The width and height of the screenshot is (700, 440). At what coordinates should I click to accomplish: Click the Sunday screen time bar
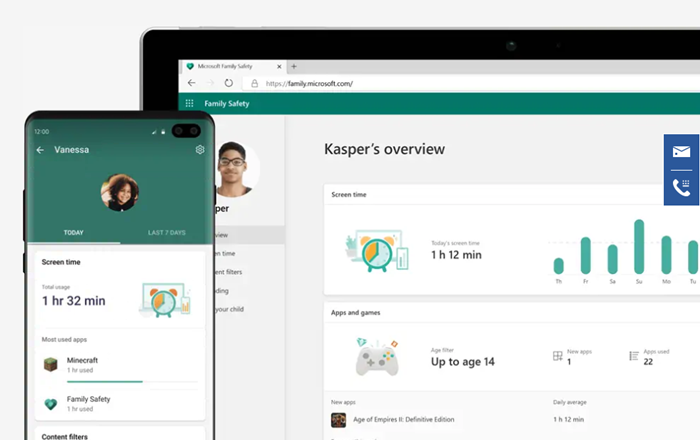pos(639,246)
